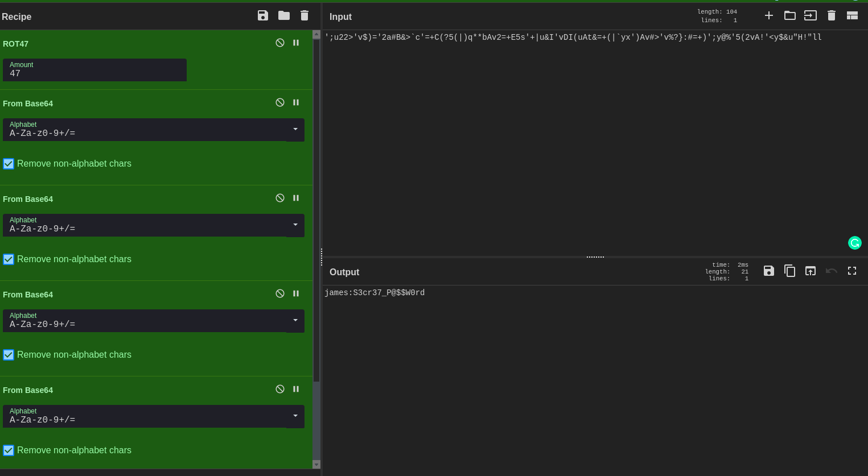Disable the second From Base64 operation
Image resolution: width=868 pixels, height=476 pixels.
[280, 198]
